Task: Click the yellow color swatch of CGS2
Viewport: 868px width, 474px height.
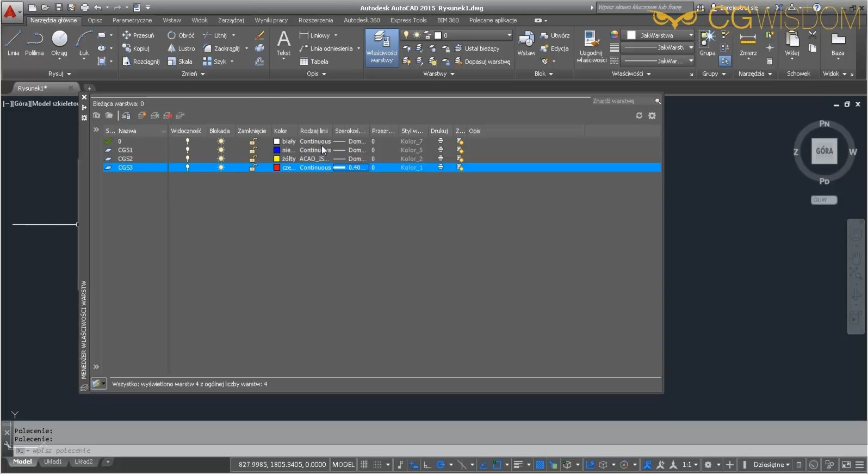Action: (x=277, y=159)
